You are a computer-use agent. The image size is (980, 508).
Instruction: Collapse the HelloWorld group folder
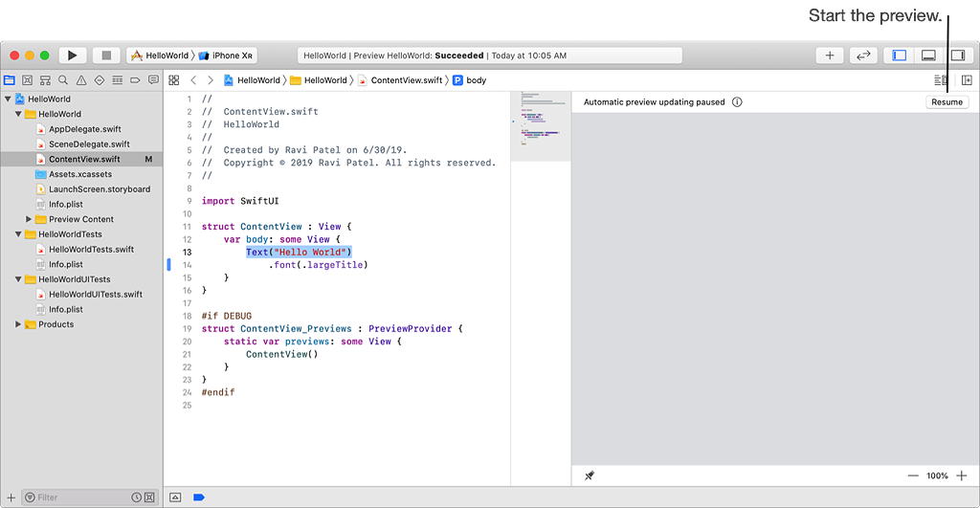click(x=18, y=114)
